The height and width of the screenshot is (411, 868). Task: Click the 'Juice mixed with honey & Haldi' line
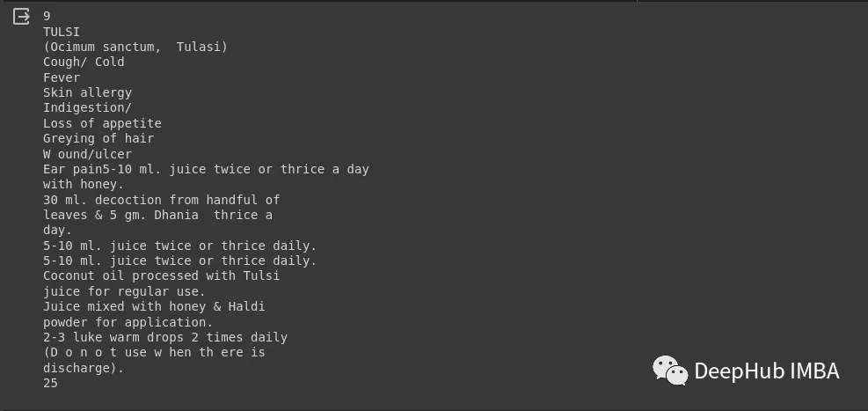coord(154,306)
